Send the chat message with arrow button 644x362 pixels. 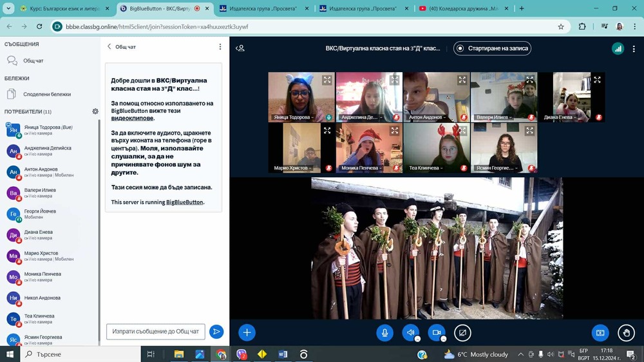(216, 331)
